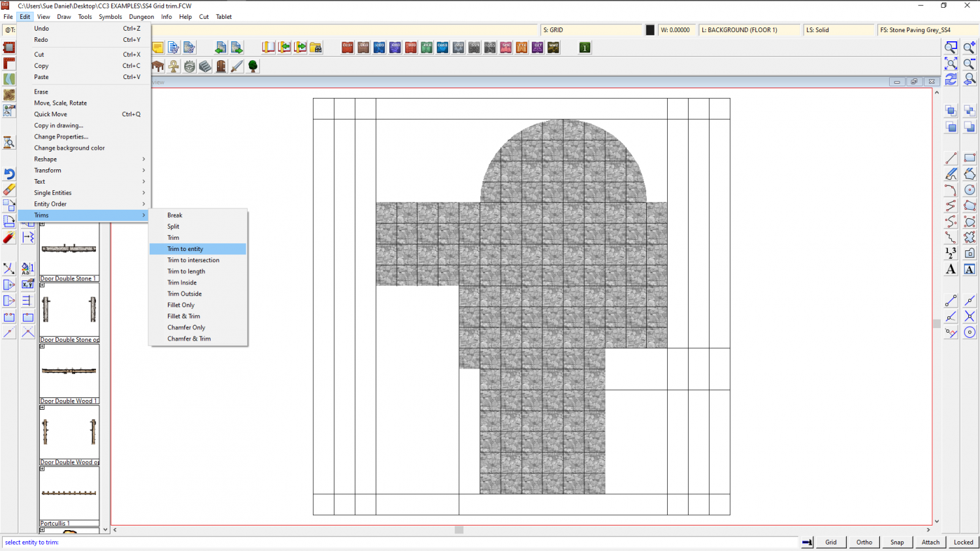Toggle Snap mode
Viewport: 980px width, 551px height.
coord(897,542)
